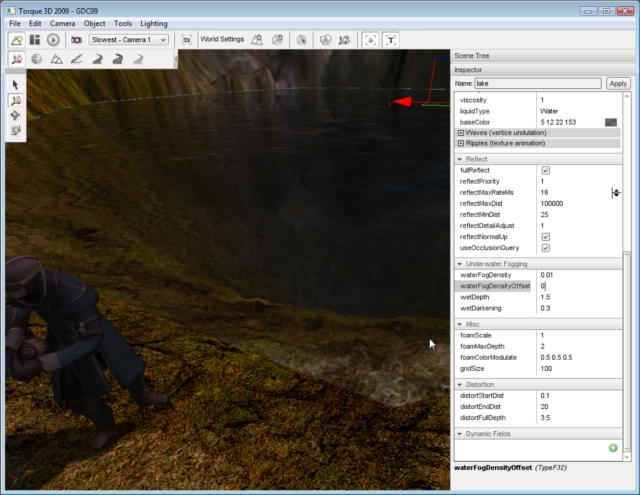Select the arrow selection tool

point(16,85)
